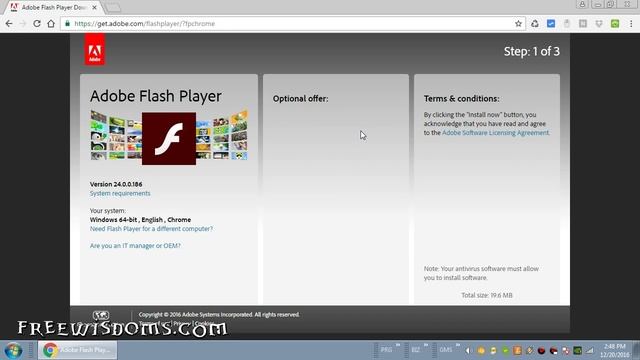Click the browser back arrow

click(9, 24)
